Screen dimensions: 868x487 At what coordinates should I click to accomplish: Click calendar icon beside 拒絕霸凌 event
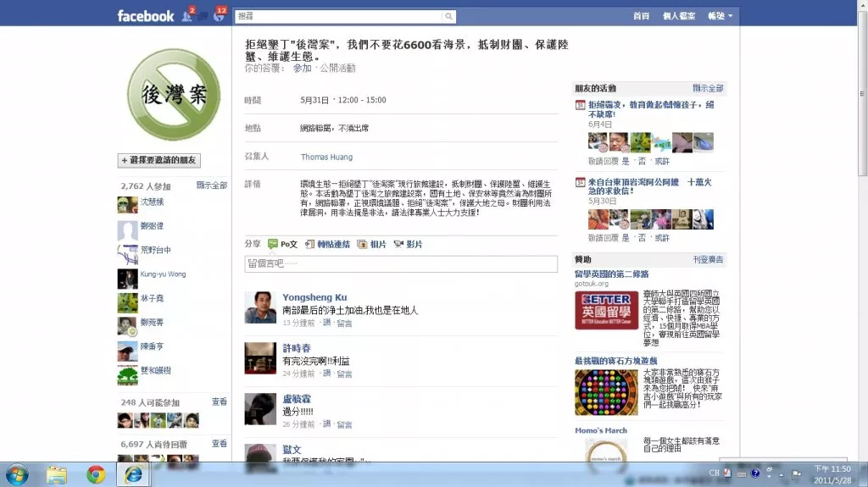tap(580, 105)
